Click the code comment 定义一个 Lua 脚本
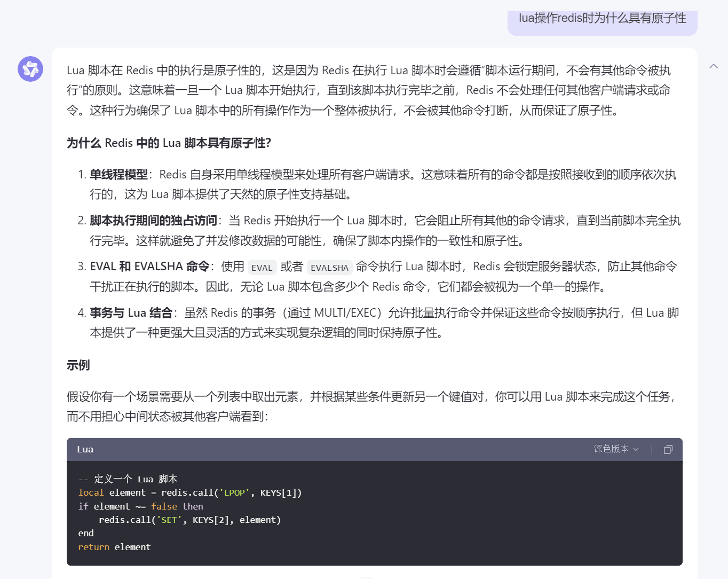Screen dimensions: 728x579 128,479
